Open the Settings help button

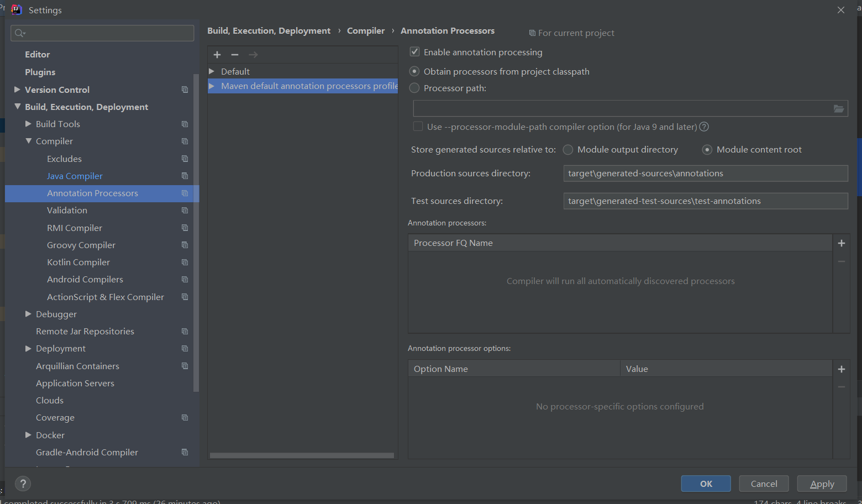[23, 484]
